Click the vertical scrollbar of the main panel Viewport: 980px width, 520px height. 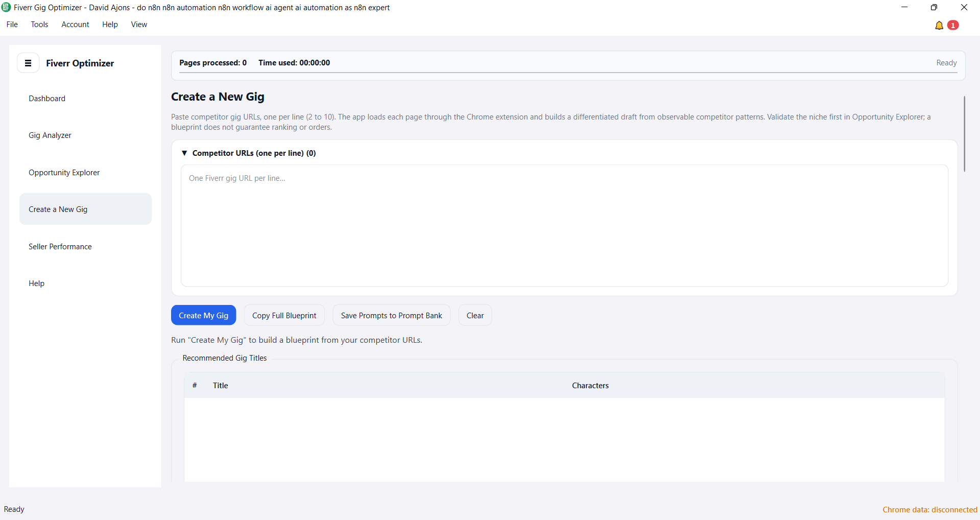[964, 134]
